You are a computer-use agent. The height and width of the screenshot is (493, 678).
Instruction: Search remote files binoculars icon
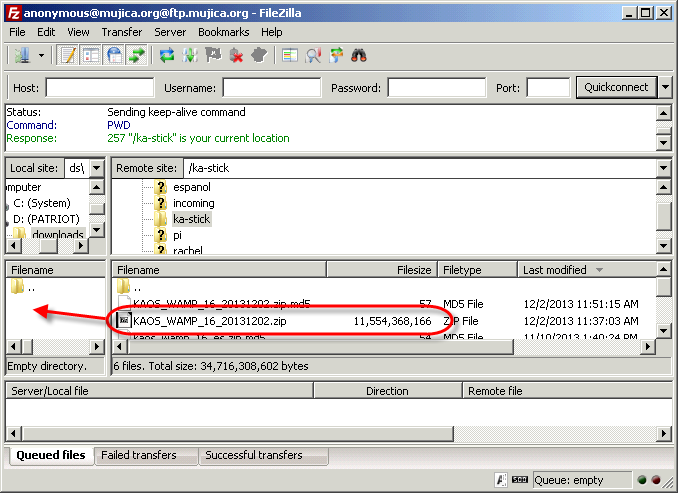359,55
